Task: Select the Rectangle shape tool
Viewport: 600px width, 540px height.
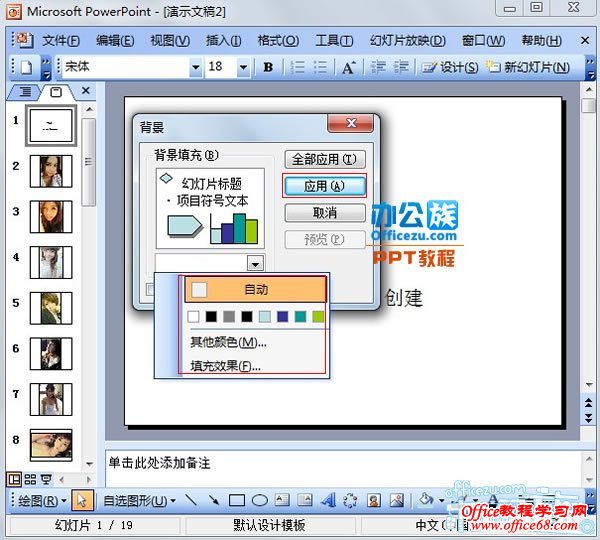Action: (x=237, y=500)
